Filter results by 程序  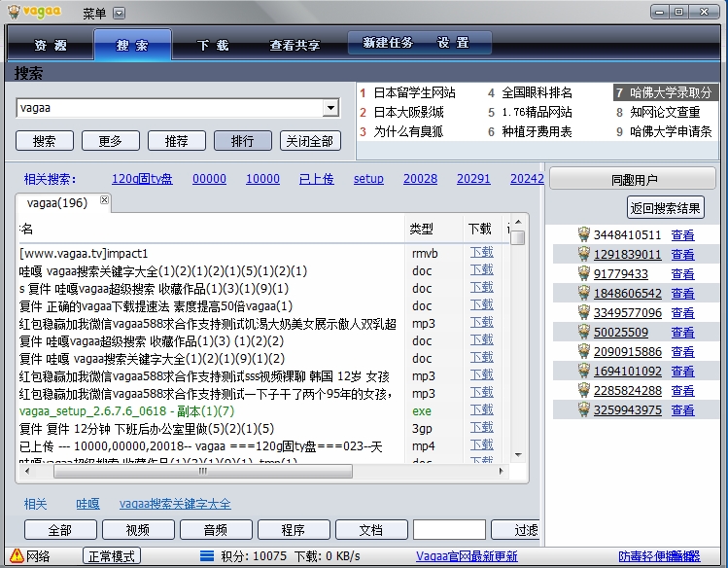click(x=294, y=530)
